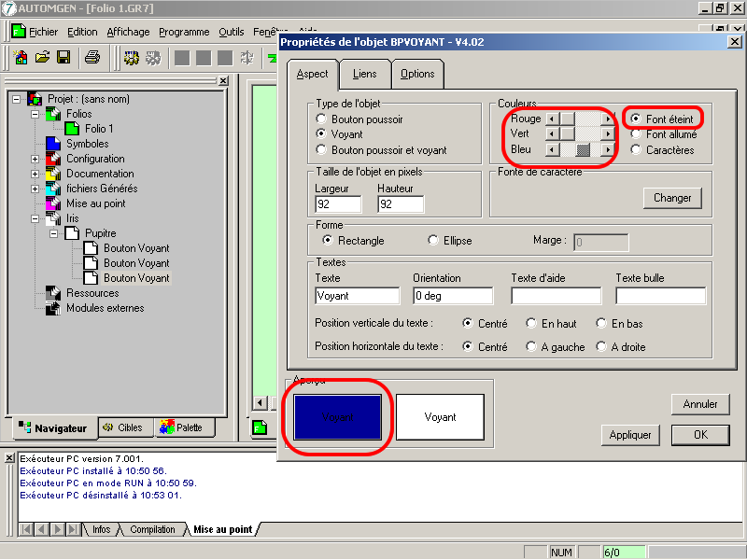Click right arrow of Rouge color slider
Screen dimensions: 747x560
608,119
